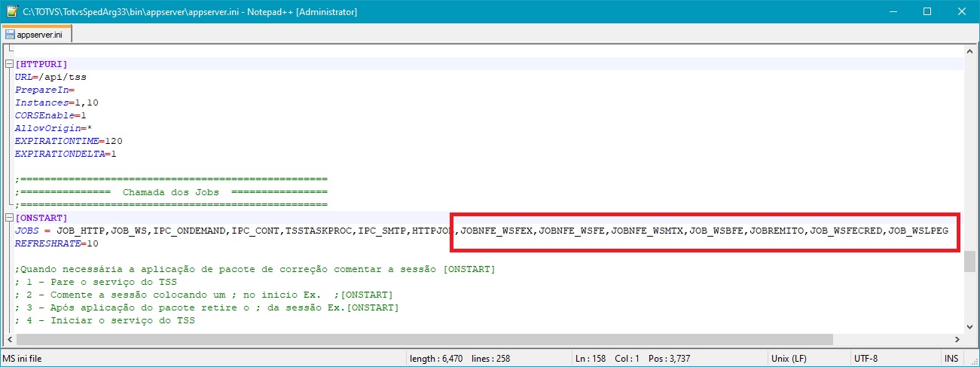
Task: Click JOB_WSFECRED in the JOBS list
Action: coord(847,231)
